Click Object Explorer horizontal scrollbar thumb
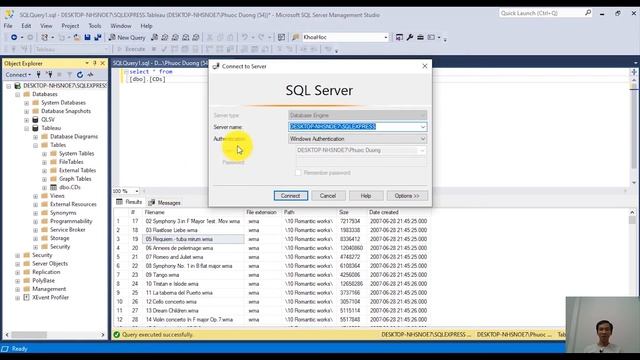This screenshot has height=360, width=640. (x=29, y=335)
